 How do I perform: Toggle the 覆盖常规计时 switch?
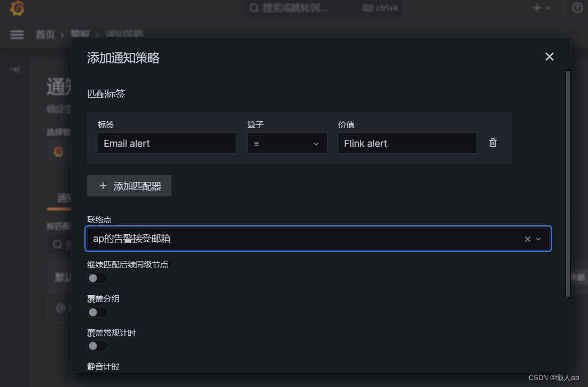click(98, 346)
